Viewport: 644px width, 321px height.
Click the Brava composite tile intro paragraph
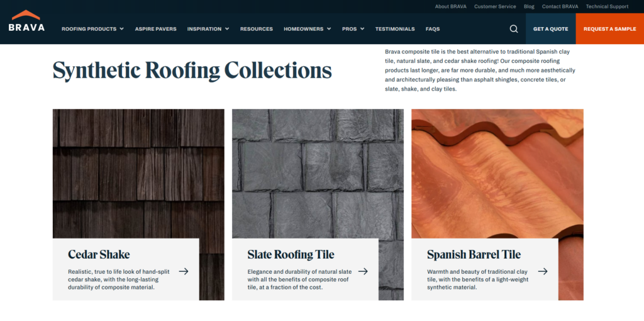480,70
